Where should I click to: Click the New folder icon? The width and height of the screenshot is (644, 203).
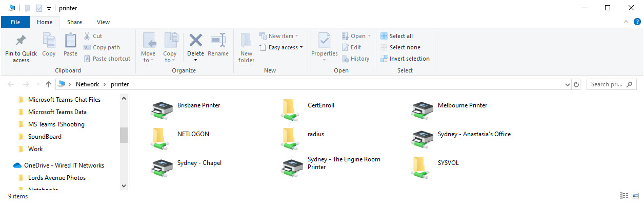tap(246, 40)
